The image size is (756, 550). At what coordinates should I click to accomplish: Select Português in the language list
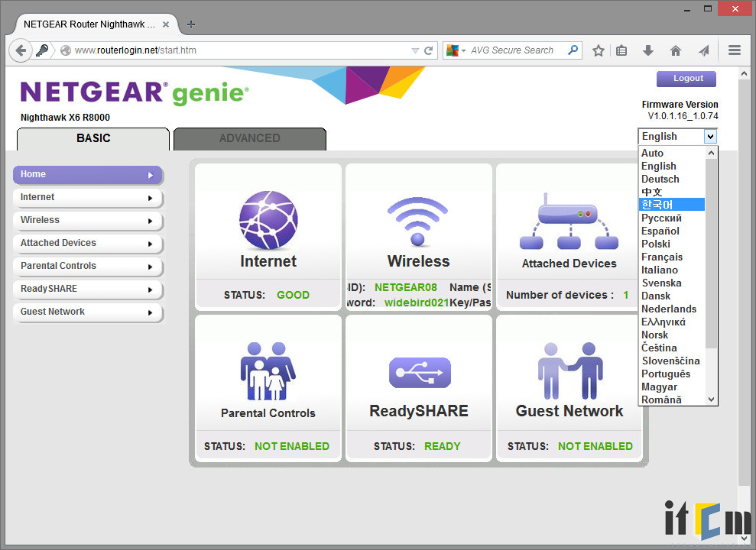[672, 374]
